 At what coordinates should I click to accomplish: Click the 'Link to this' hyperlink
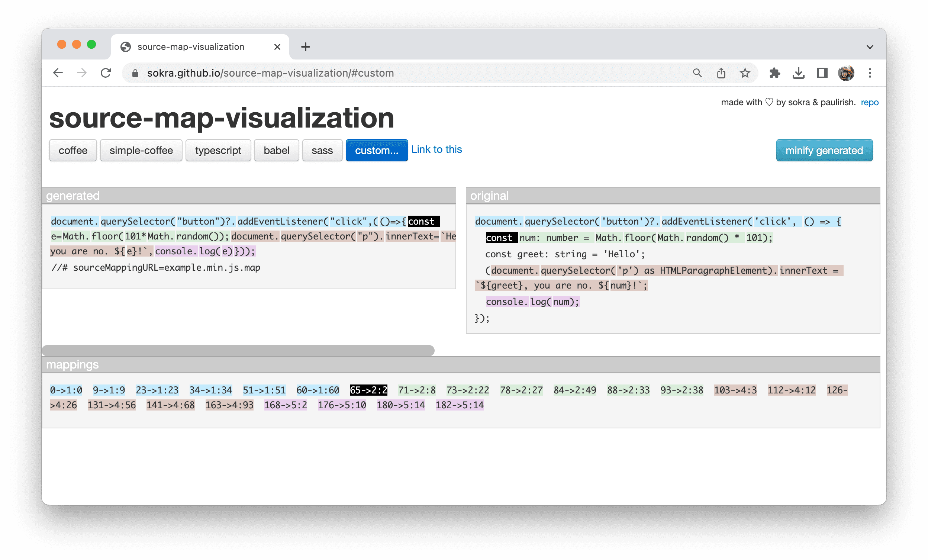pyautogui.click(x=435, y=149)
